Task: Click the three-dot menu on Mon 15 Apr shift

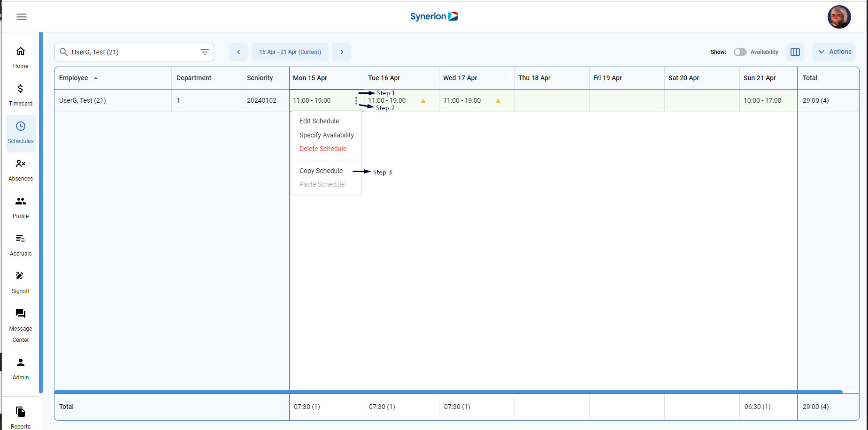Action: point(356,101)
